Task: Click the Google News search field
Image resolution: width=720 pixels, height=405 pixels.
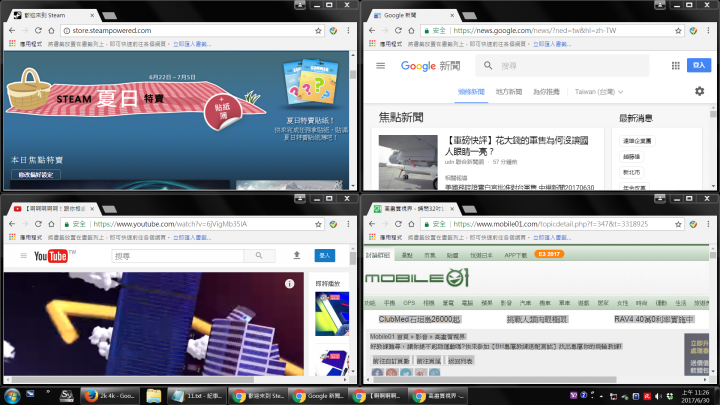Action: pos(562,66)
